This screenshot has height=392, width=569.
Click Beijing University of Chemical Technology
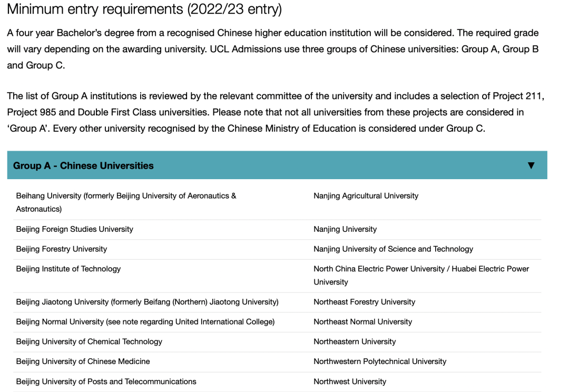(x=88, y=342)
